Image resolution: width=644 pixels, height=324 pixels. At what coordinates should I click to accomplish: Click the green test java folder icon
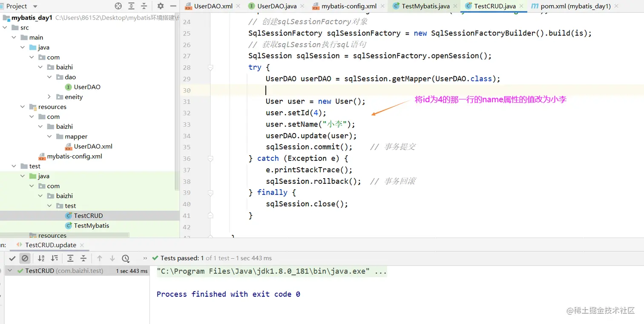tap(33, 176)
